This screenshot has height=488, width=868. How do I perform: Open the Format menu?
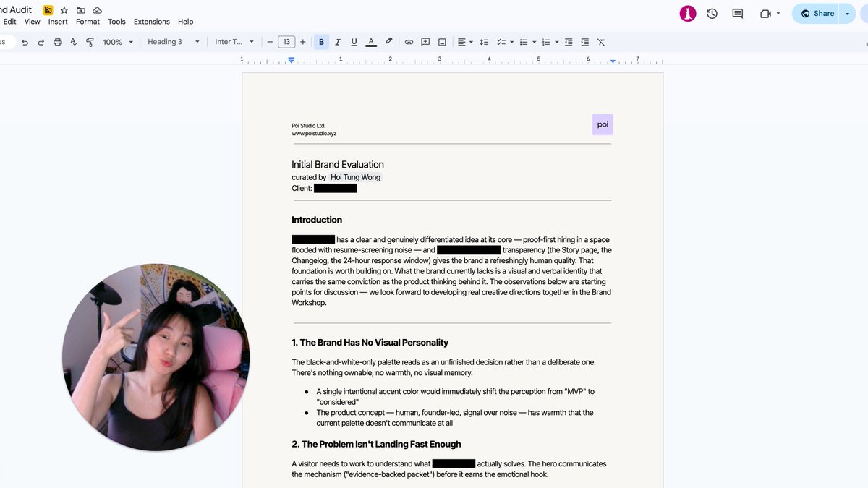click(88, 22)
